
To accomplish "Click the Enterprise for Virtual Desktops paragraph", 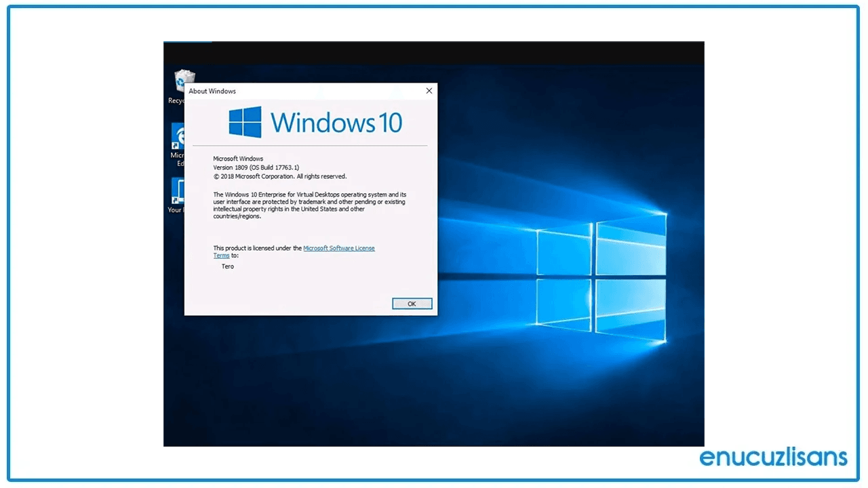I will [310, 205].
